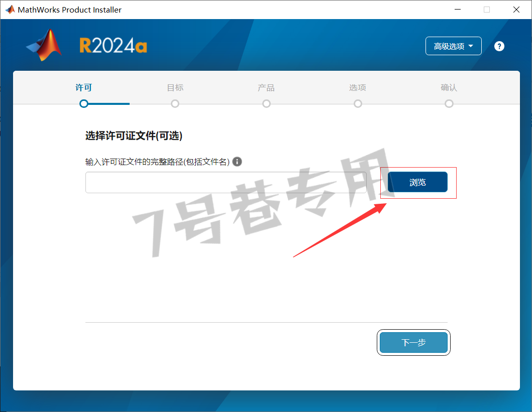The width and height of the screenshot is (532, 412).
Task: Open the 高级选项 dropdown
Action: tap(453, 46)
